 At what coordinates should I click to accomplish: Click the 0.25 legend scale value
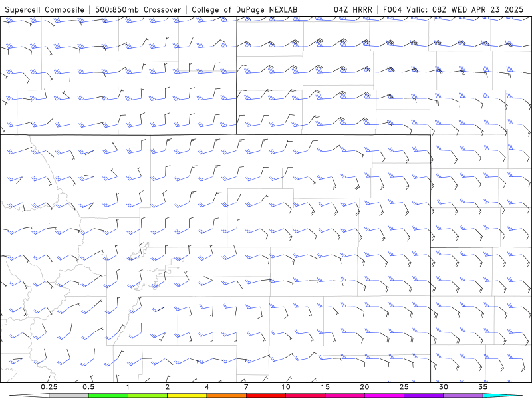click(49, 387)
